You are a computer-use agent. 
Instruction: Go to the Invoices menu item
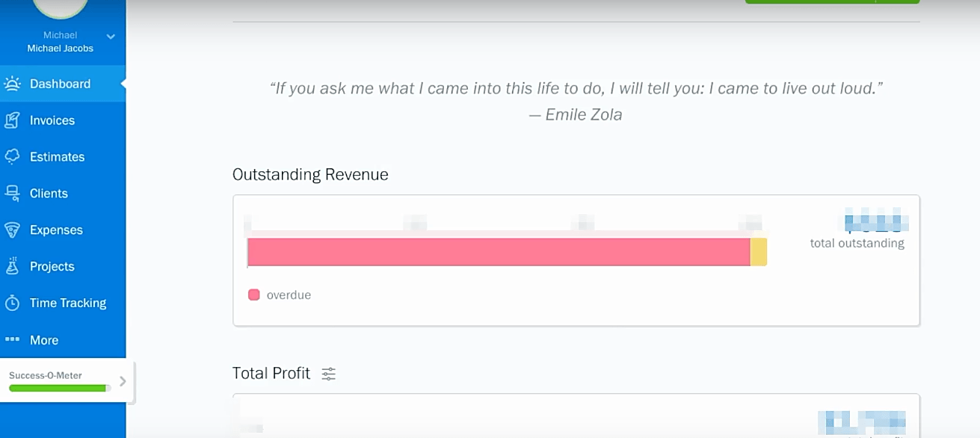point(52,120)
